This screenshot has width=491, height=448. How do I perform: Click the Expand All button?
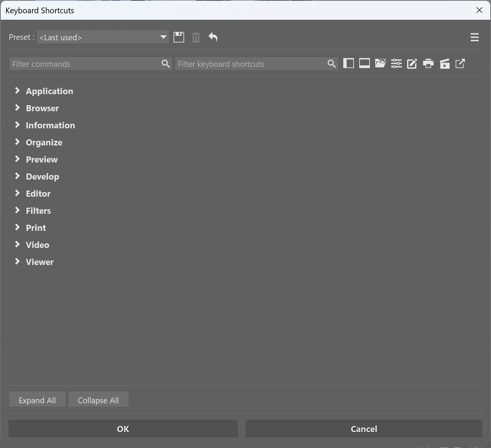[x=37, y=400]
